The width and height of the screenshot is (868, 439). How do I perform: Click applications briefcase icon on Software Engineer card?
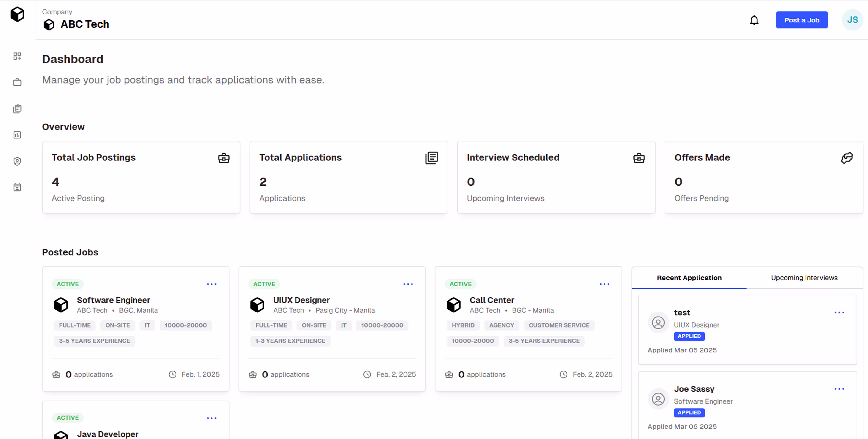point(56,374)
